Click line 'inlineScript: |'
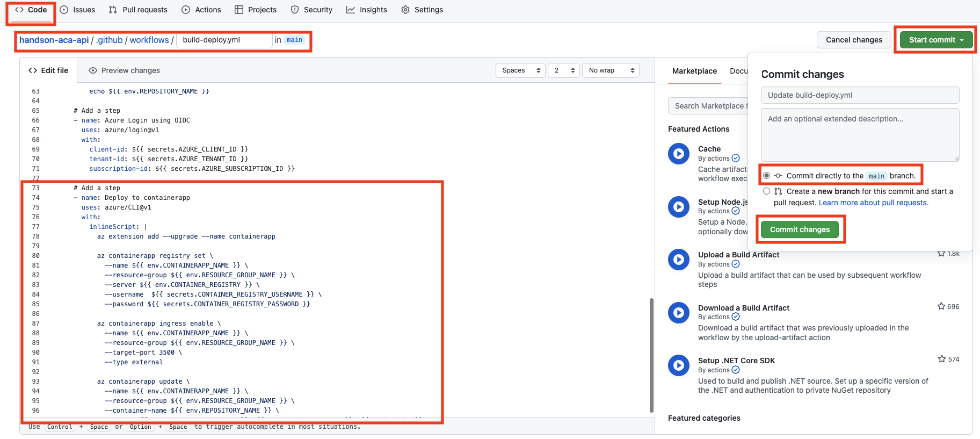Image resolution: width=980 pixels, height=439 pixels. [x=118, y=227]
